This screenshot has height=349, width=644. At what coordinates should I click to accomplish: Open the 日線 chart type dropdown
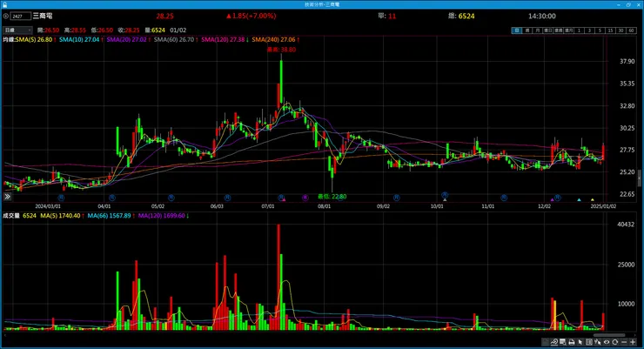(17, 30)
